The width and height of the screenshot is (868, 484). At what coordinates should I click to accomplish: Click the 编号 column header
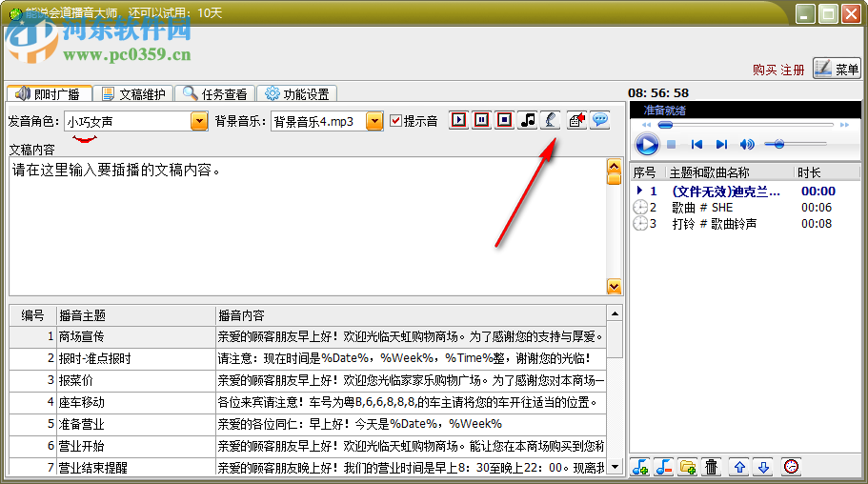click(x=33, y=315)
